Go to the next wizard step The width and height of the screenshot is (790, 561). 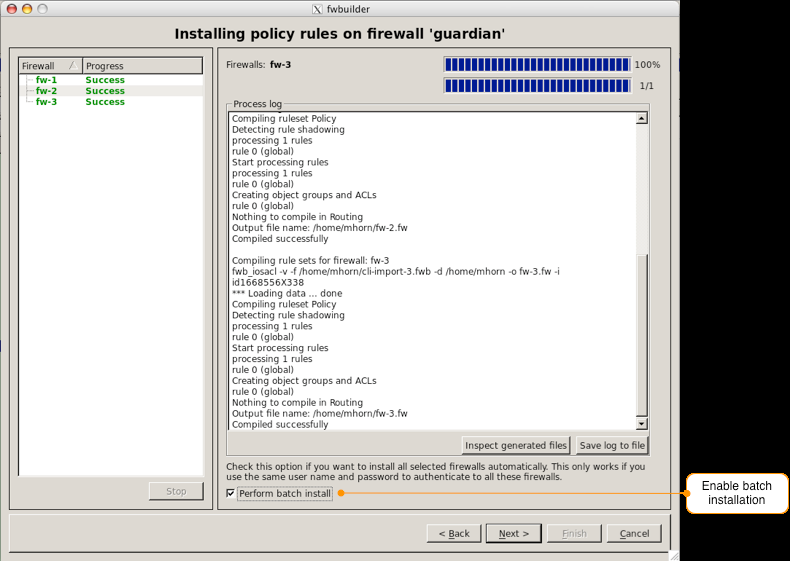[513, 533]
